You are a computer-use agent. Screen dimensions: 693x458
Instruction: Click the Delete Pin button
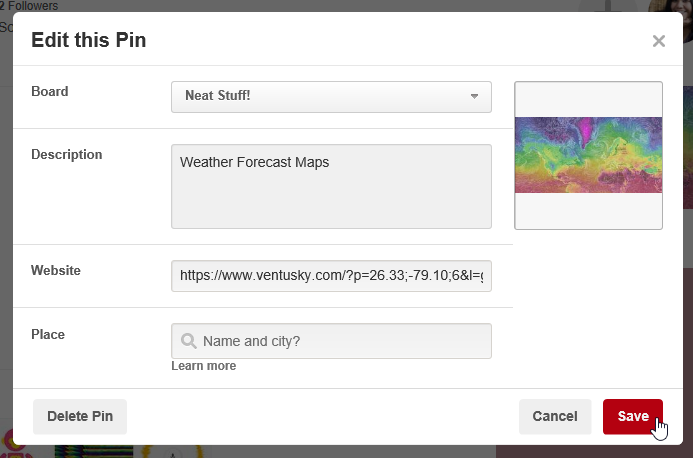point(80,416)
